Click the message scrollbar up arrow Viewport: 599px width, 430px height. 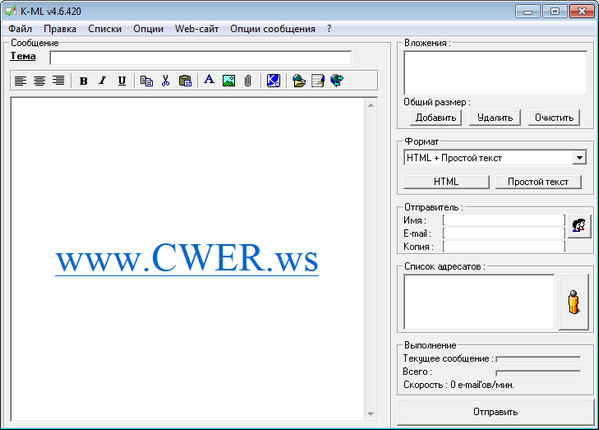coord(371,105)
